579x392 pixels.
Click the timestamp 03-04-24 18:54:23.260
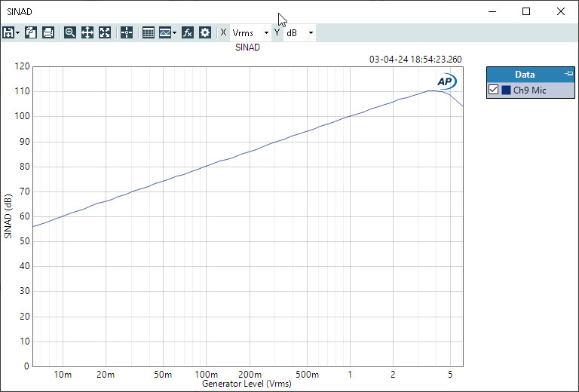(415, 60)
